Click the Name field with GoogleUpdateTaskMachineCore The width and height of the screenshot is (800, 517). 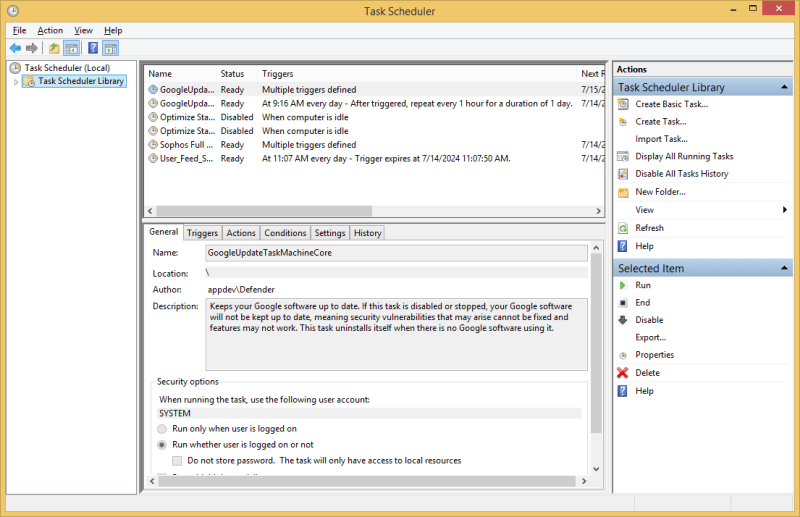(396, 253)
